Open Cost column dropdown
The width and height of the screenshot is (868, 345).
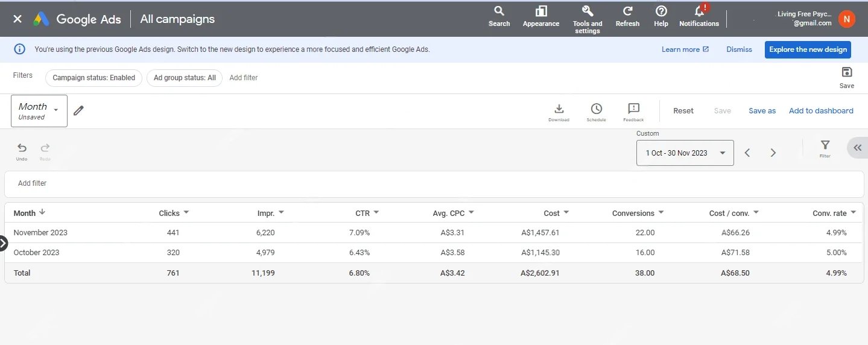tap(566, 213)
